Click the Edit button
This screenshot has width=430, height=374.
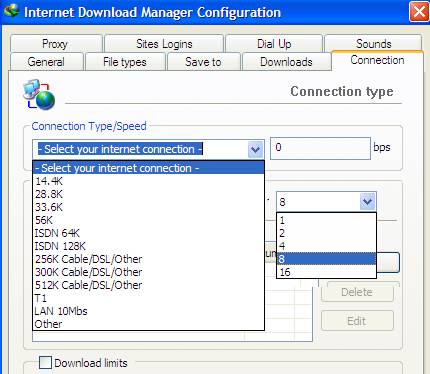[x=357, y=321]
